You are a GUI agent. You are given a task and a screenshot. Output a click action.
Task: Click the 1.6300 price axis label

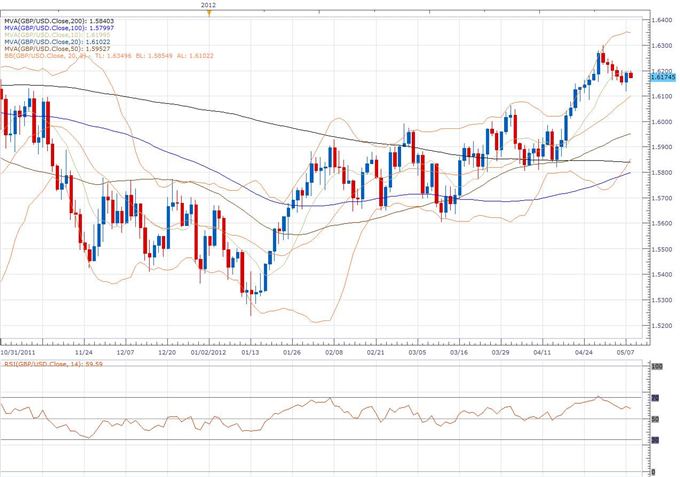point(662,46)
